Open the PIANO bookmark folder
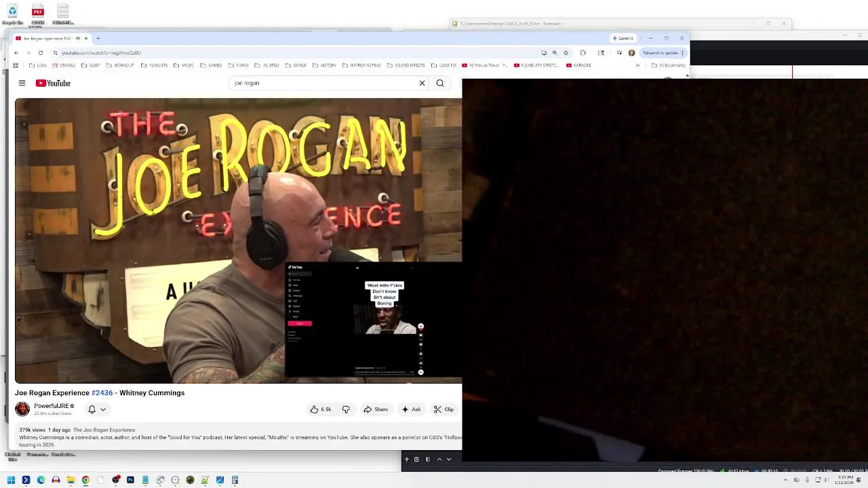This screenshot has height=488, width=868. coord(238,66)
